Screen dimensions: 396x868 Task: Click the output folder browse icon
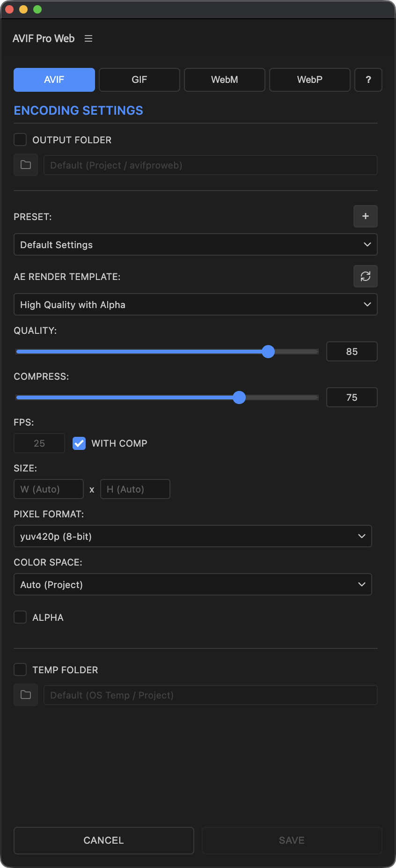[26, 165]
